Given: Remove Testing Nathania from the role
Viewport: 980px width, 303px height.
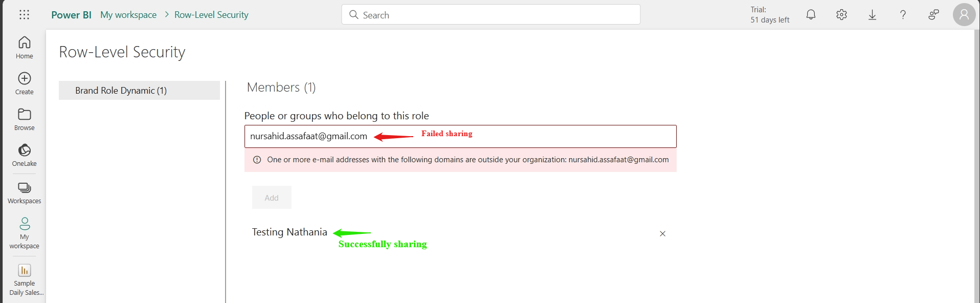Looking at the screenshot, I should (662, 233).
